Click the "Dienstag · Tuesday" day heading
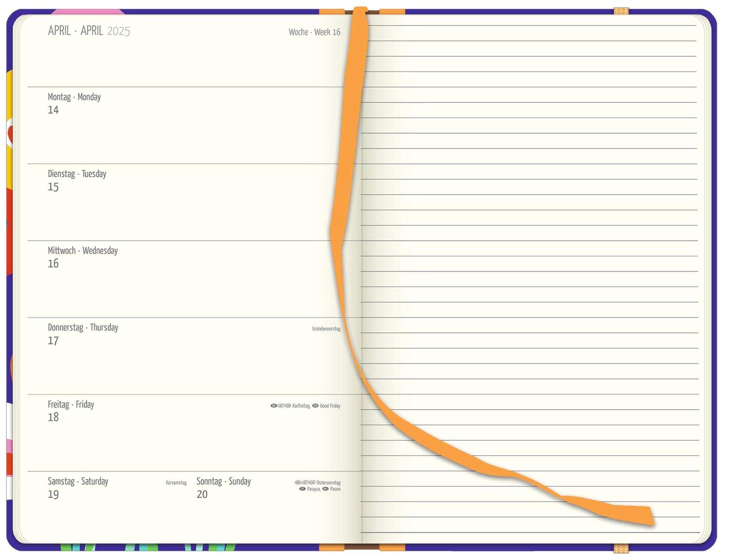 point(77,174)
